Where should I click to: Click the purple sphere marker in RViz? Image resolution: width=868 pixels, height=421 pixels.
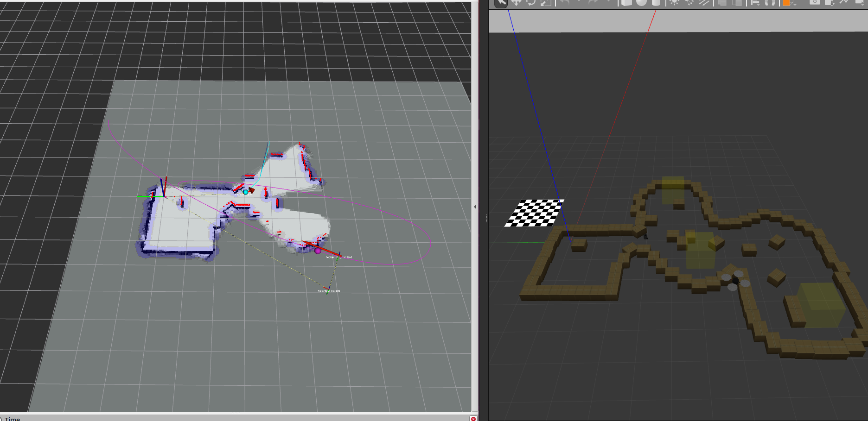pos(318,251)
